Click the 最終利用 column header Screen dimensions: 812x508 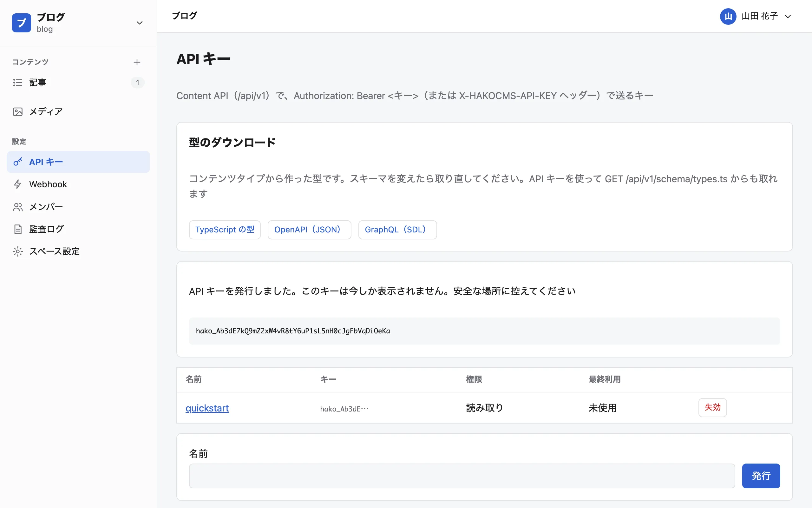pos(604,379)
